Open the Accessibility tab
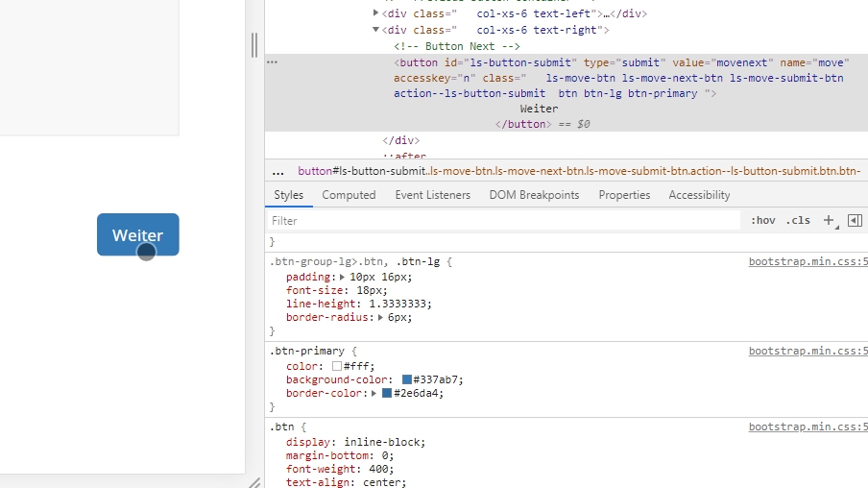 pos(699,195)
